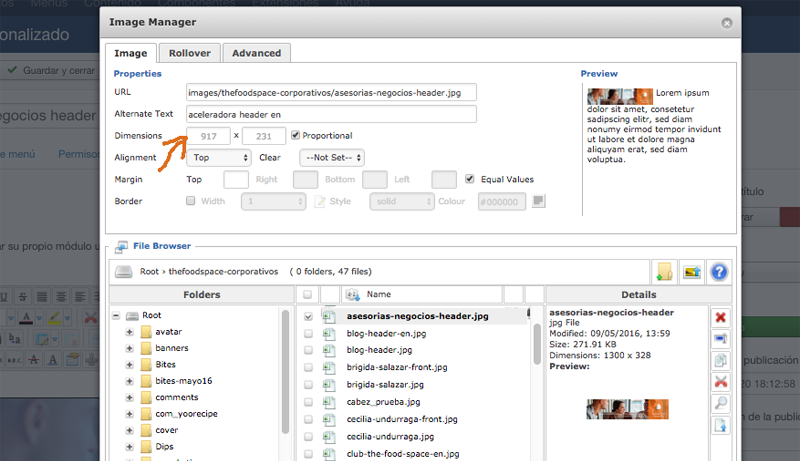This screenshot has width=800, height=461.
Task: Expand the com_yoorecipe folder node
Action: 130,414
